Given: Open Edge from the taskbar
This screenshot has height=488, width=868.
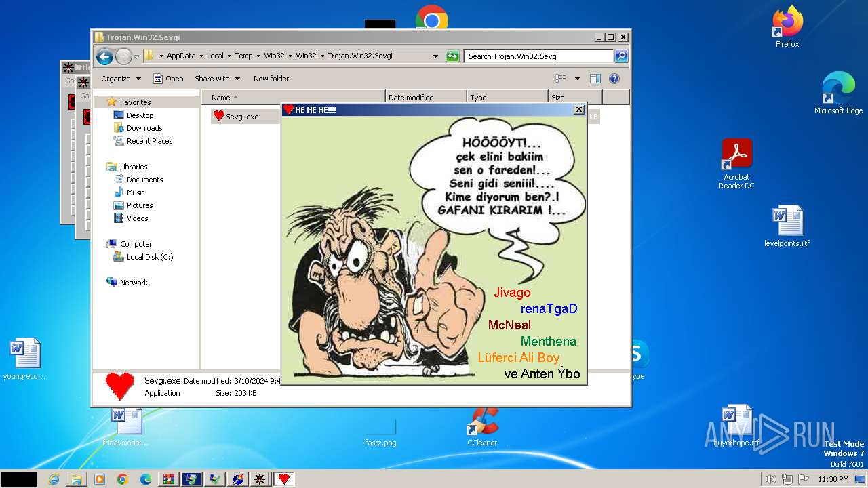Looking at the screenshot, I should tap(146, 479).
